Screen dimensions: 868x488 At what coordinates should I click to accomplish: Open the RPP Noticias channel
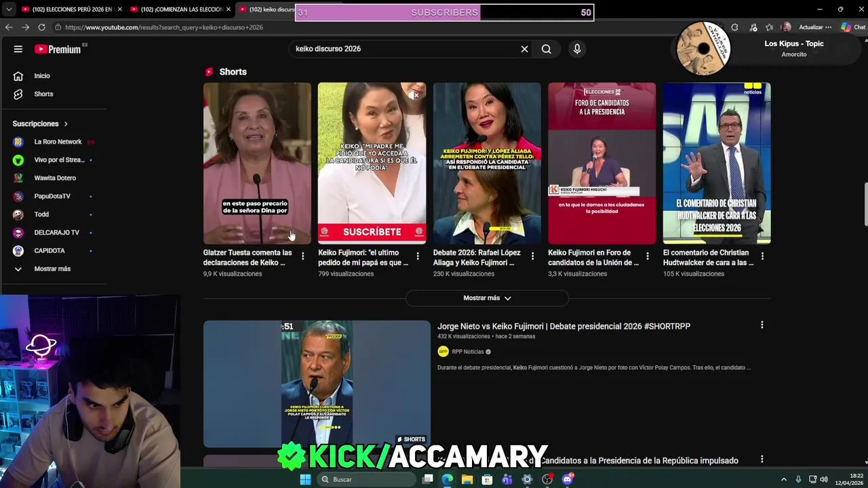point(467,352)
